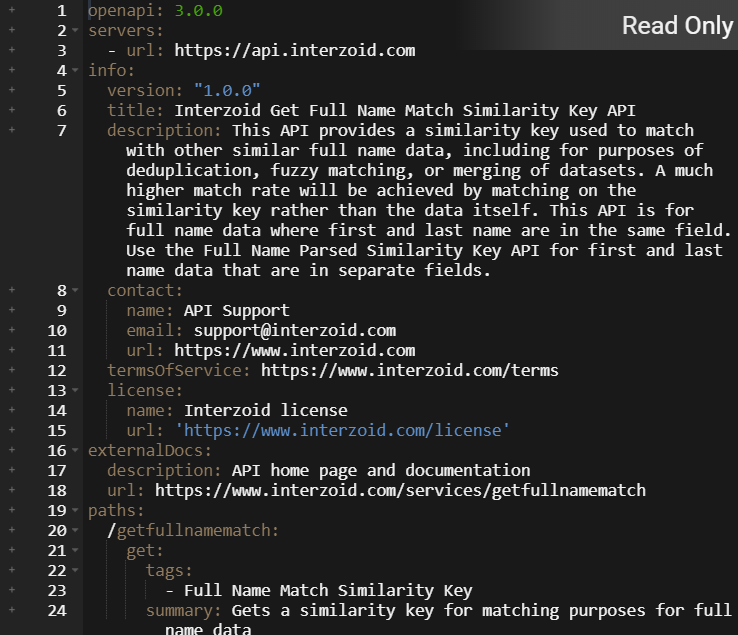The width and height of the screenshot is (738, 635).
Task: Click the plus icon beside line 1
Action: pyautogui.click(x=12, y=9)
